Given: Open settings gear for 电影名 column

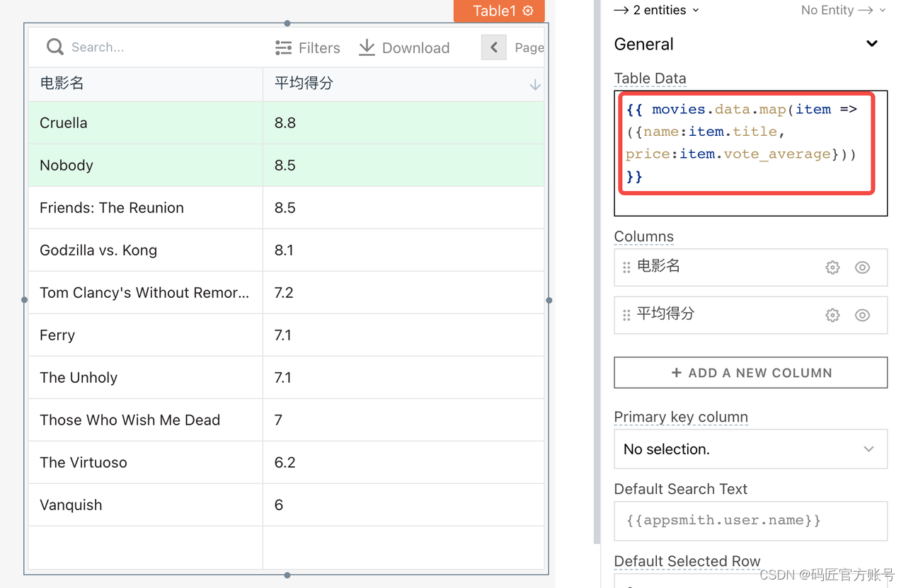Looking at the screenshot, I should (x=832, y=267).
